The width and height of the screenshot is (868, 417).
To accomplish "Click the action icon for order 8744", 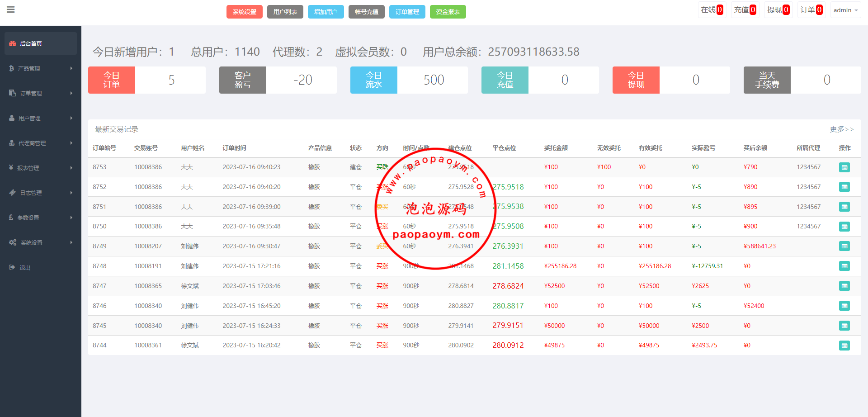I will click(x=844, y=346).
